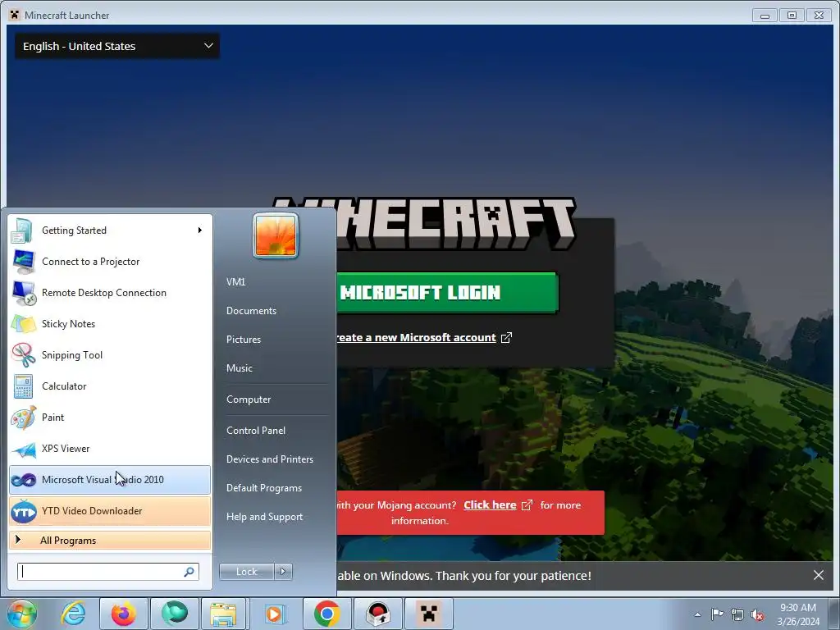Focus the Start menu search box

click(108, 572)
